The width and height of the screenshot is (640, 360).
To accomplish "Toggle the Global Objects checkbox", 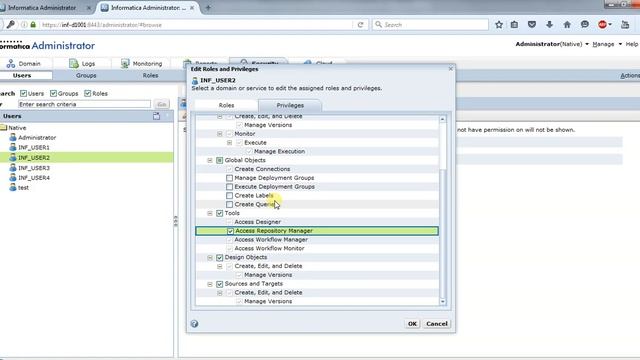I will 220,160.
